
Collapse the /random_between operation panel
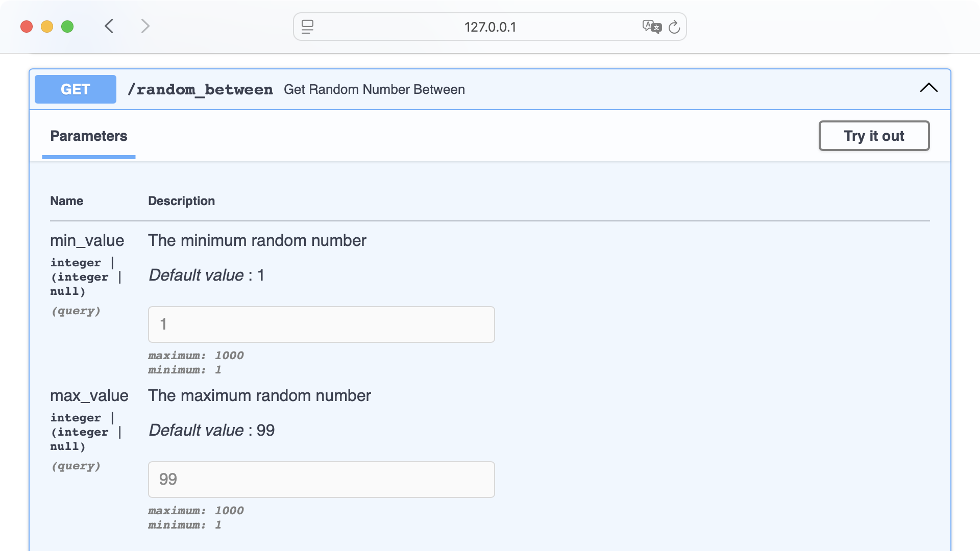(x=929, y=88)
